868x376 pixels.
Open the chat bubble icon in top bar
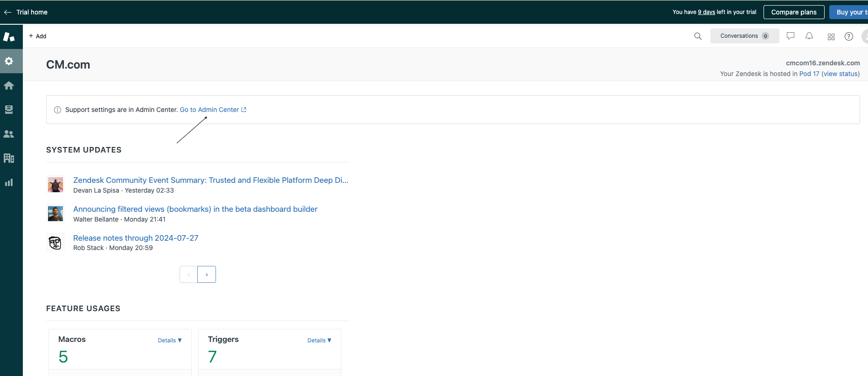point(791,36)
